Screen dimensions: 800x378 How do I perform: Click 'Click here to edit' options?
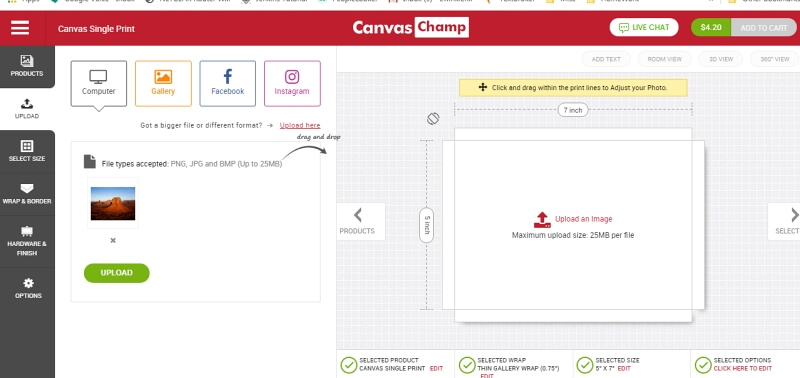(742, 368)
